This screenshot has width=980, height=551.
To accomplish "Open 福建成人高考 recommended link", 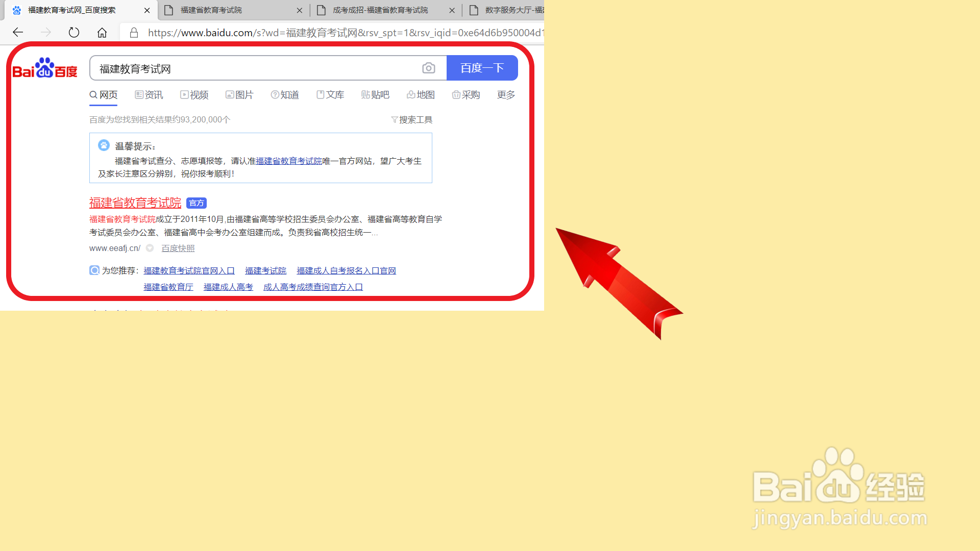I will (x=229, y=287).
